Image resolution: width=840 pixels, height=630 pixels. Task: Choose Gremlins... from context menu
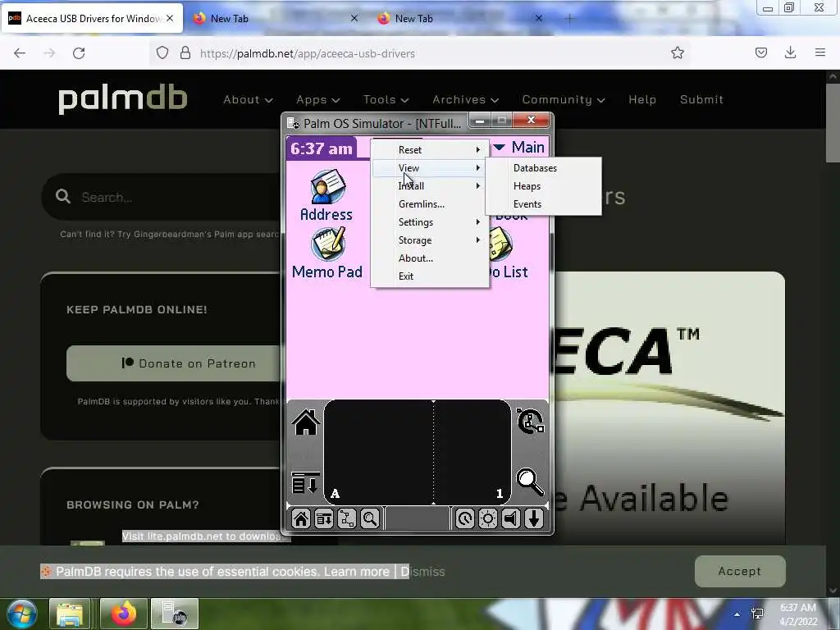tap(430, 204)
